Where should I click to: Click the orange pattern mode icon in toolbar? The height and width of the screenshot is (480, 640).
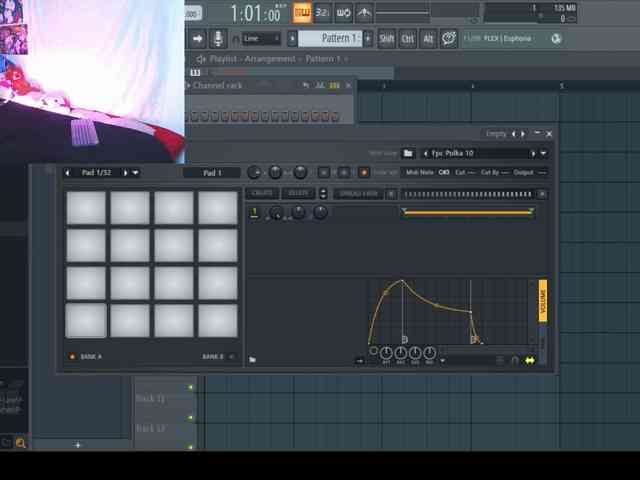pyautogui.click(x=301, y=13)
